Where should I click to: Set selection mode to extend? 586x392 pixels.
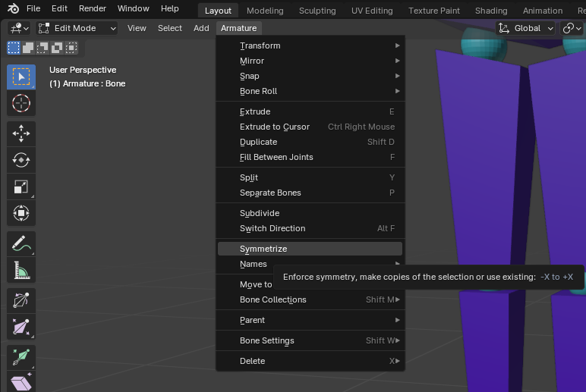click(28, 48)
